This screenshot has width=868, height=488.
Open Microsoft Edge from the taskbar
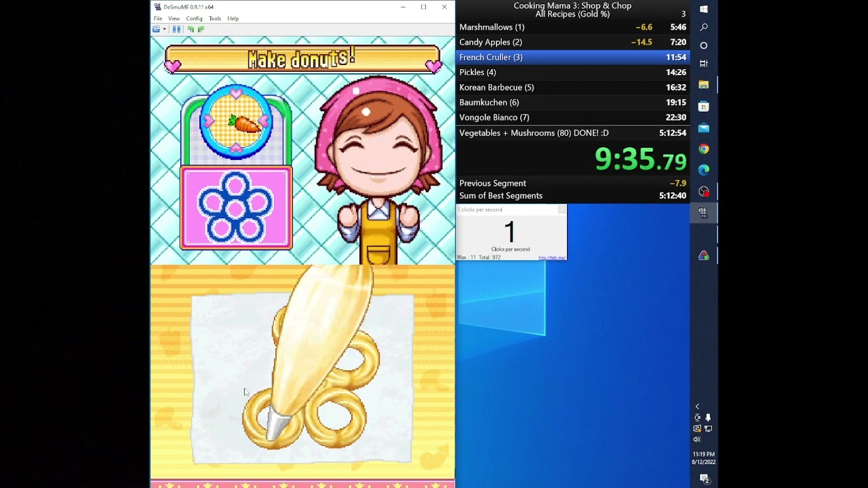pyautogui.click(x=703, y=170)
